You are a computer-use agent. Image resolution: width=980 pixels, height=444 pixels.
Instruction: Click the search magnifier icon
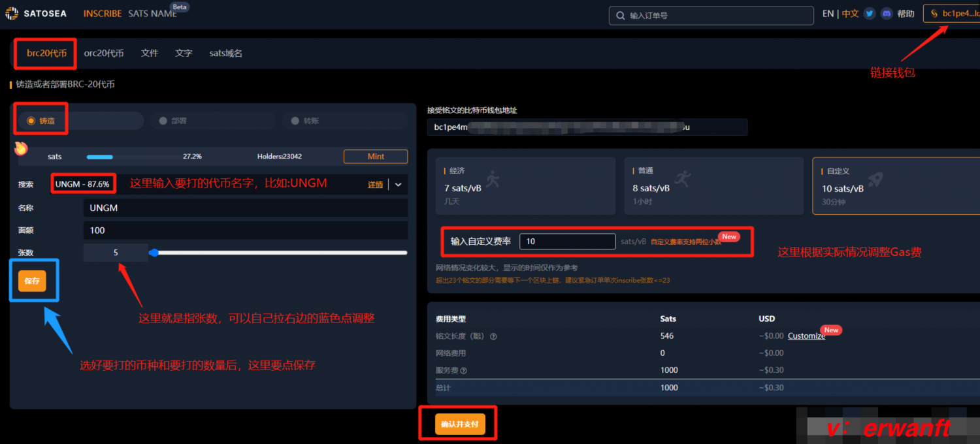[x=620, y=15]
